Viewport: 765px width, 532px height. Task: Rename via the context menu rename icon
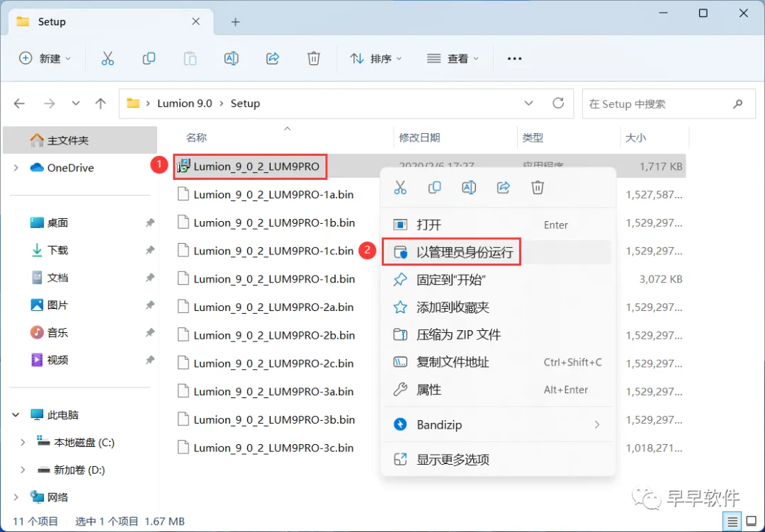[469, 188]
